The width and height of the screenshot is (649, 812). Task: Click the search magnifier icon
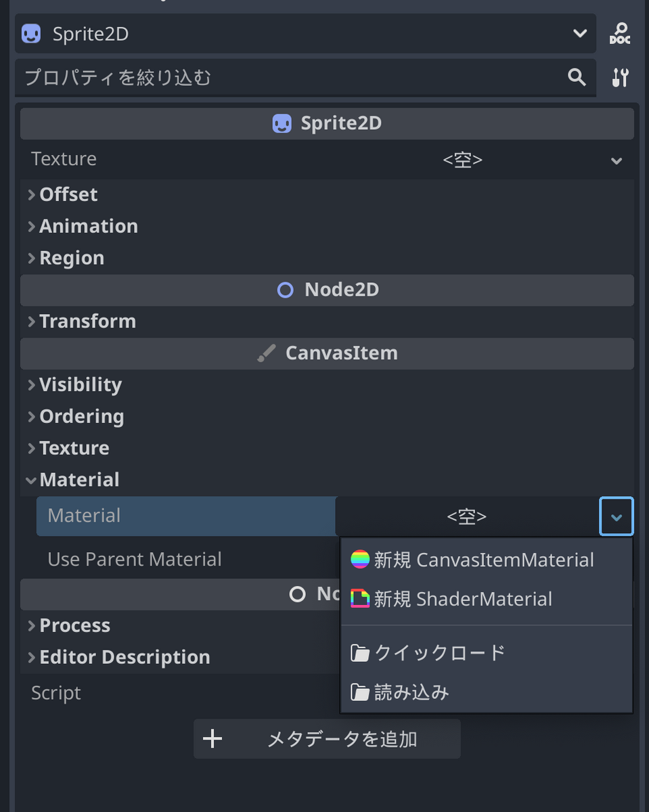click(x=577, y=77)
